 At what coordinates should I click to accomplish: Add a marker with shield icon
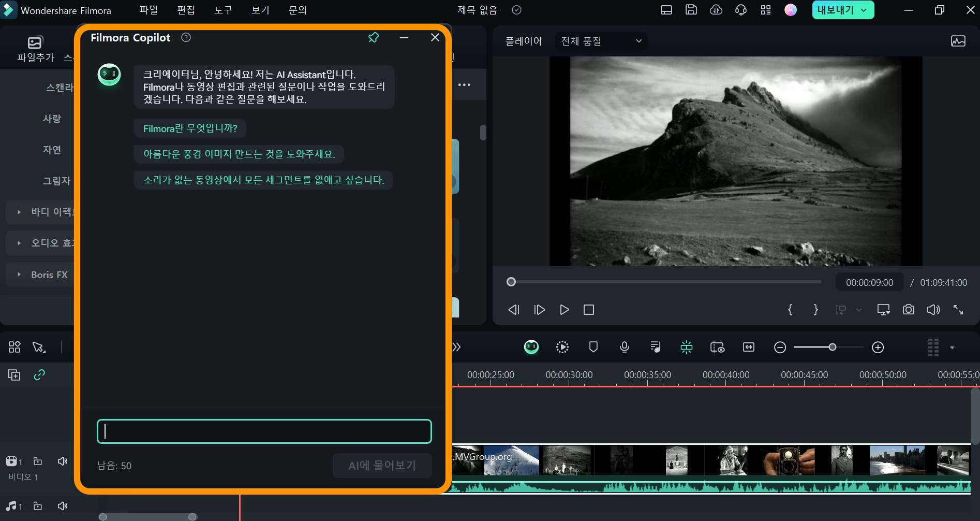[x=593, y=347]
